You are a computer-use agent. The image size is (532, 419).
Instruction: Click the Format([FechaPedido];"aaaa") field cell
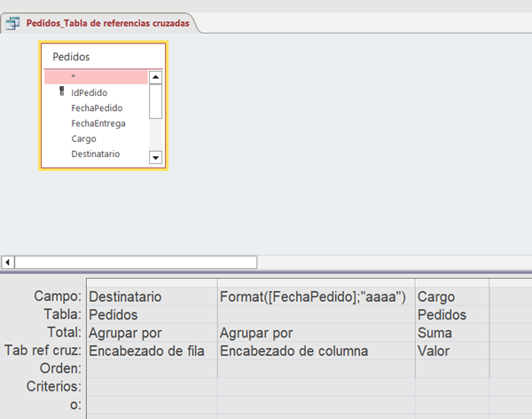coord(315,296)
